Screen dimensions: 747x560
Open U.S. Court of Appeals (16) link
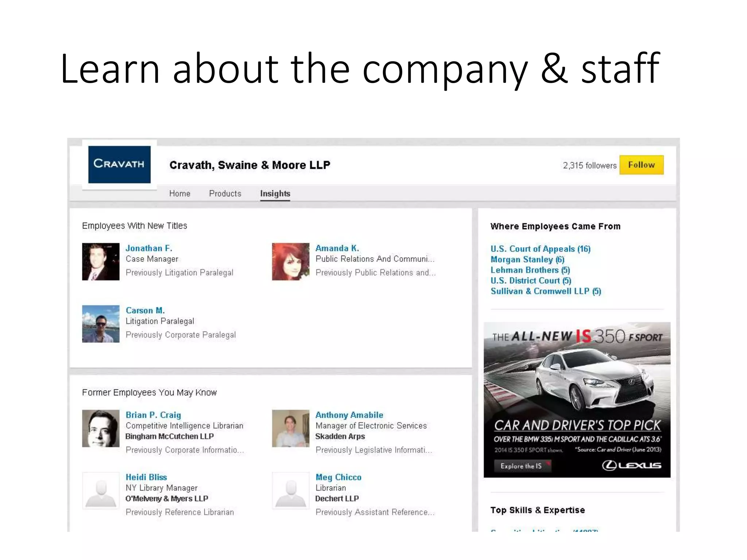click(541, 249)
